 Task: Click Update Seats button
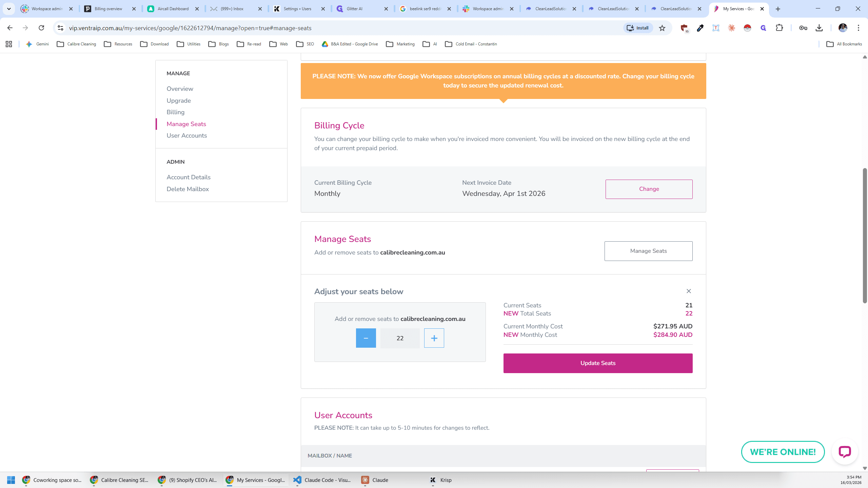[x=598, y=363]
